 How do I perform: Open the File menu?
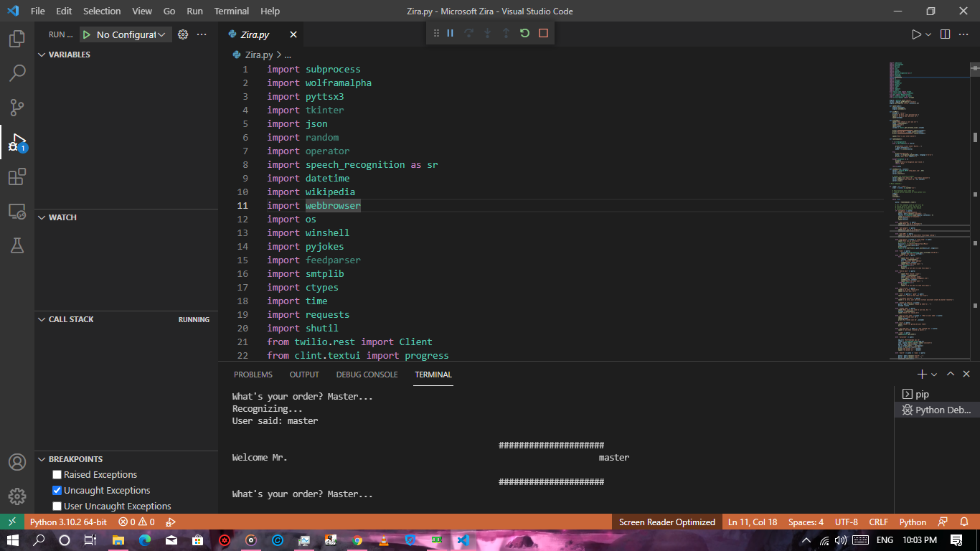pyautogui.click(x=38, y=11)
